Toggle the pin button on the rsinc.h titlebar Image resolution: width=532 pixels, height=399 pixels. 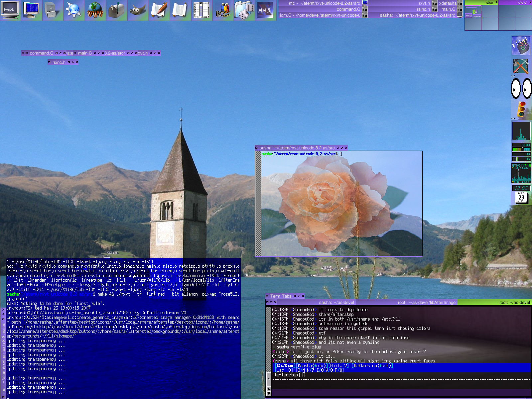click(73, 62)
